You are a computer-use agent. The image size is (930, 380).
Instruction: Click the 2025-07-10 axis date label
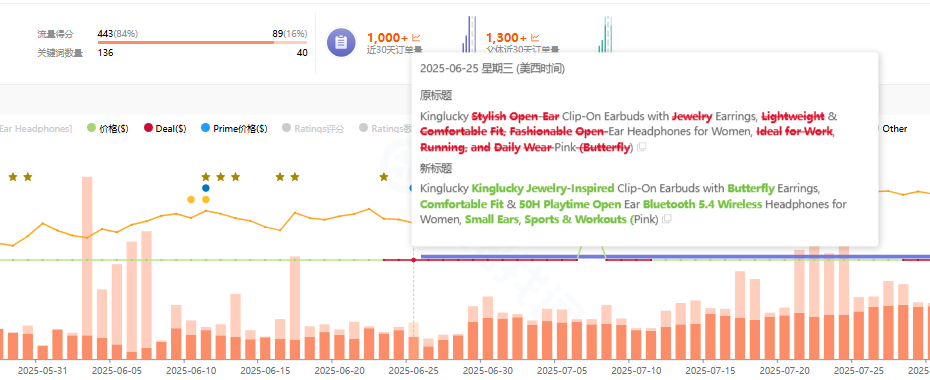click(636, 371)
